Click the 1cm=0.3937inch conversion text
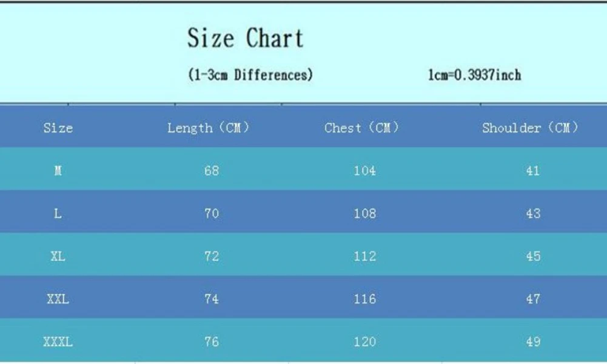 (474, 75)
